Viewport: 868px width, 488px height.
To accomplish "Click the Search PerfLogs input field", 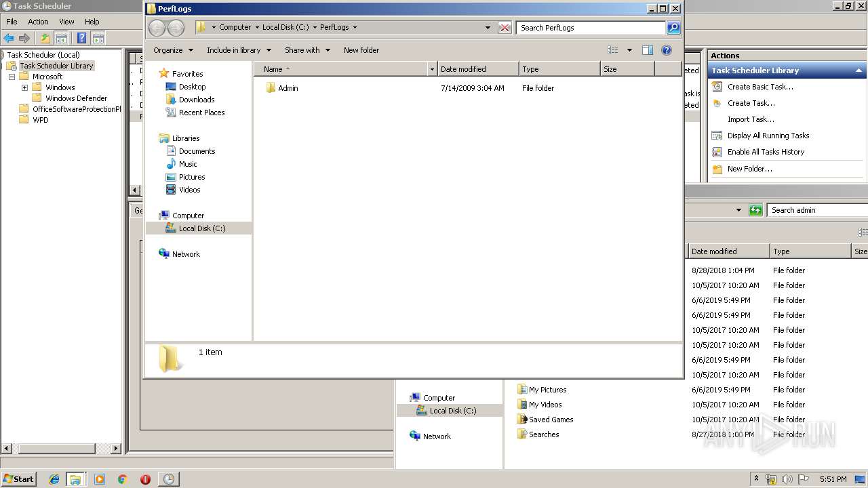I will [x=591, y=28].
